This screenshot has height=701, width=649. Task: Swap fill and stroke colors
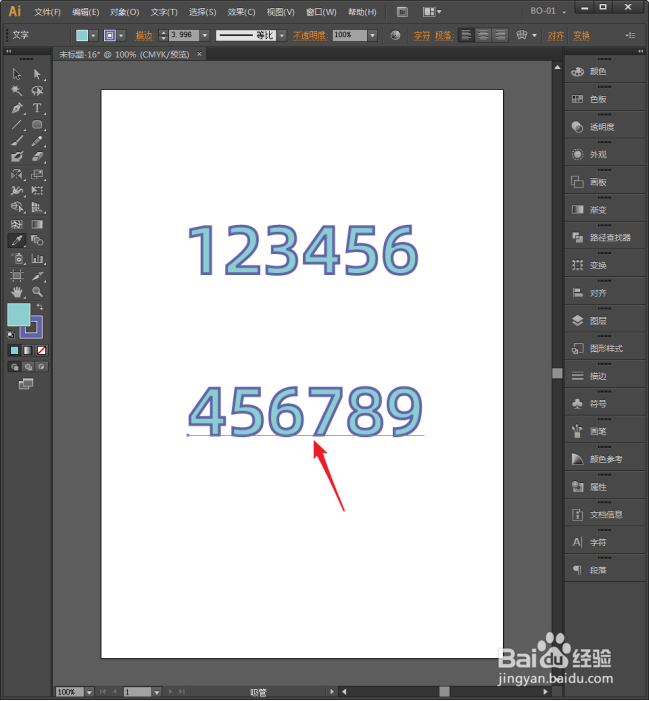click(x=40, y=307)
